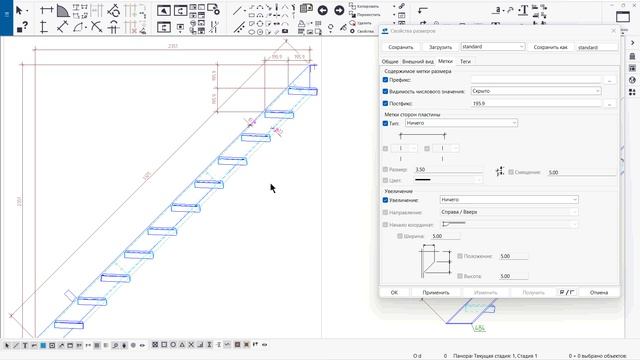The height and width of the screenshot is (360, 640).
Task: Click the Отмена button
Action: pos(599,292)
